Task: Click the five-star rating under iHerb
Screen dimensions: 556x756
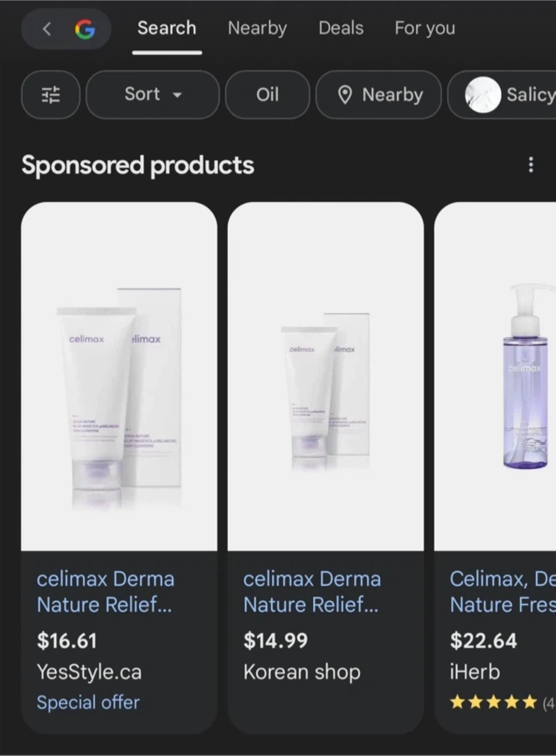Action: (494, 702)
